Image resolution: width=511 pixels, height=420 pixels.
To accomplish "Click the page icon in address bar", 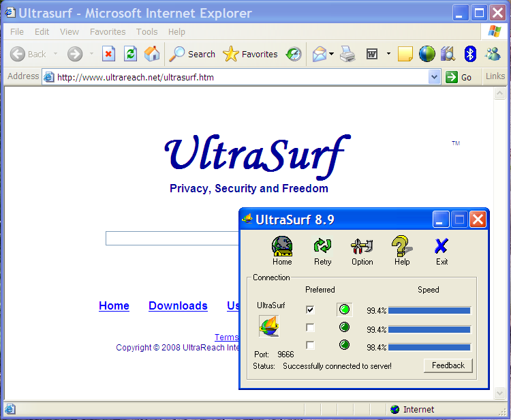I will 49,77.
